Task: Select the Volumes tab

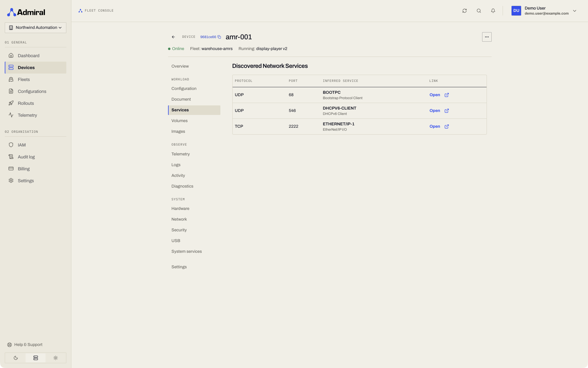Action: 194,121
